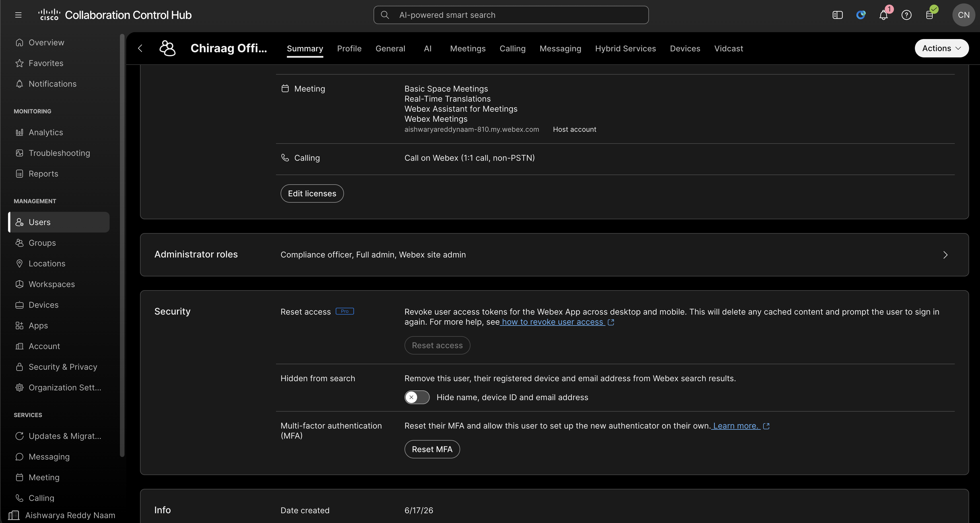This screenshot has height=523, width=980.
Task: Switch to the General tab
Action: pyautogui.click(x=390, y=49)
